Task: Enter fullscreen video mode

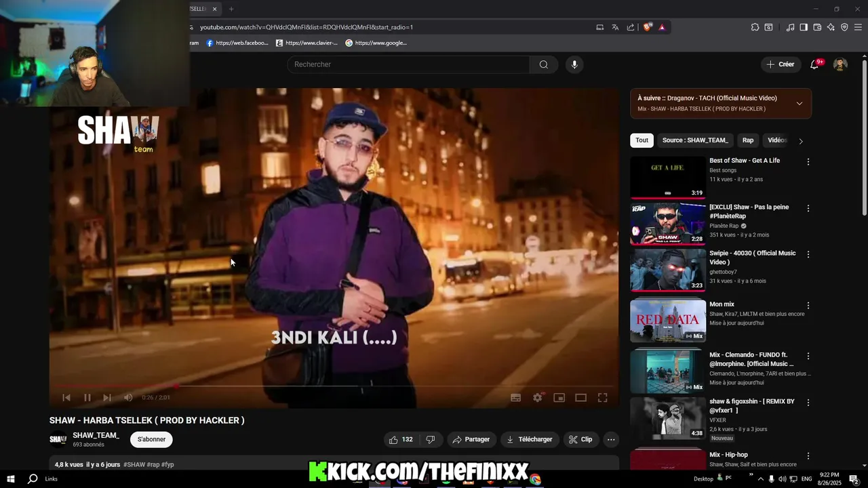Action: click(x=602, y=398)
